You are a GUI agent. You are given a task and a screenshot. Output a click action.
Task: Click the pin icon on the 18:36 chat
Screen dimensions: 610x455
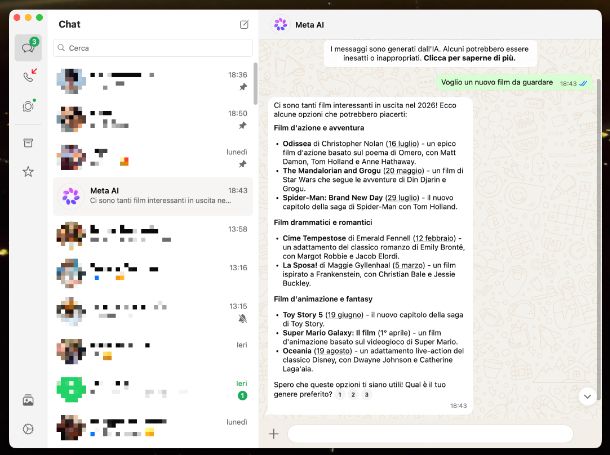243,87
